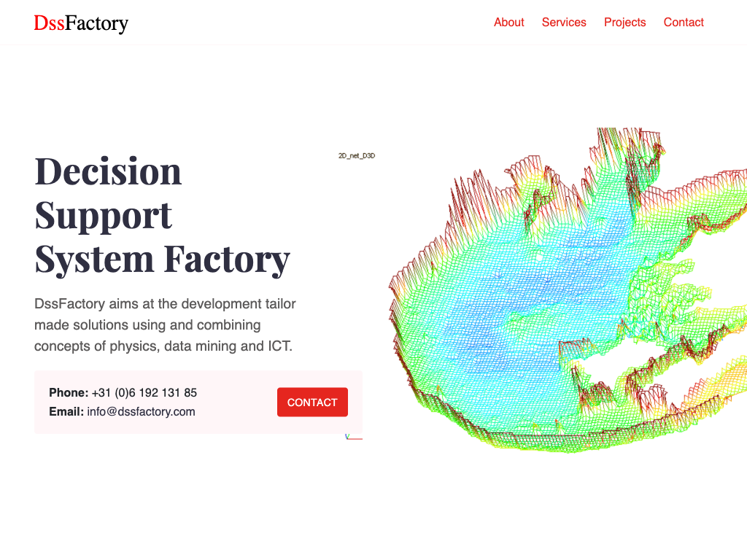Click the email info@dssfactory.com
The height and width of the screenshot is (560, 747).
tap(141, 411)
